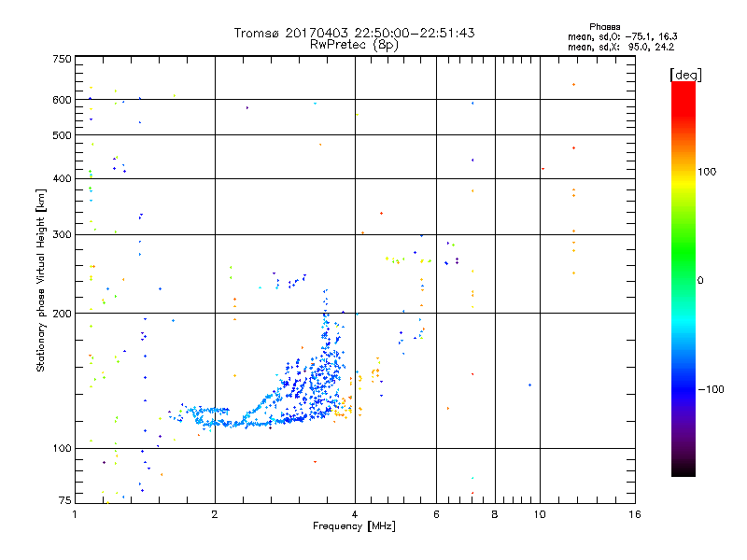Screen dimensions: 747x560
Task: Click the "16" frequency axis tick label
Action: 635,514
